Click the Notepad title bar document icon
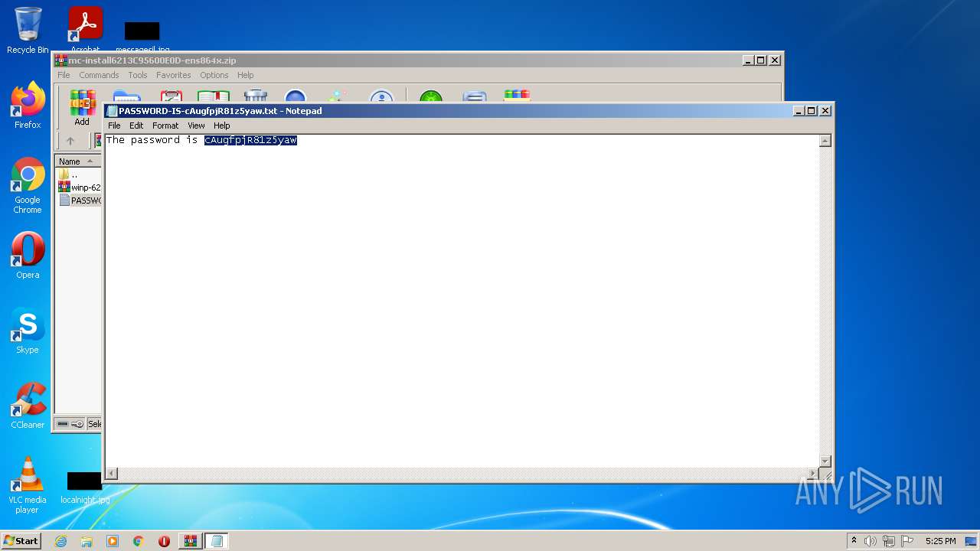The image size is (980, 551). [x=112, y=111]
